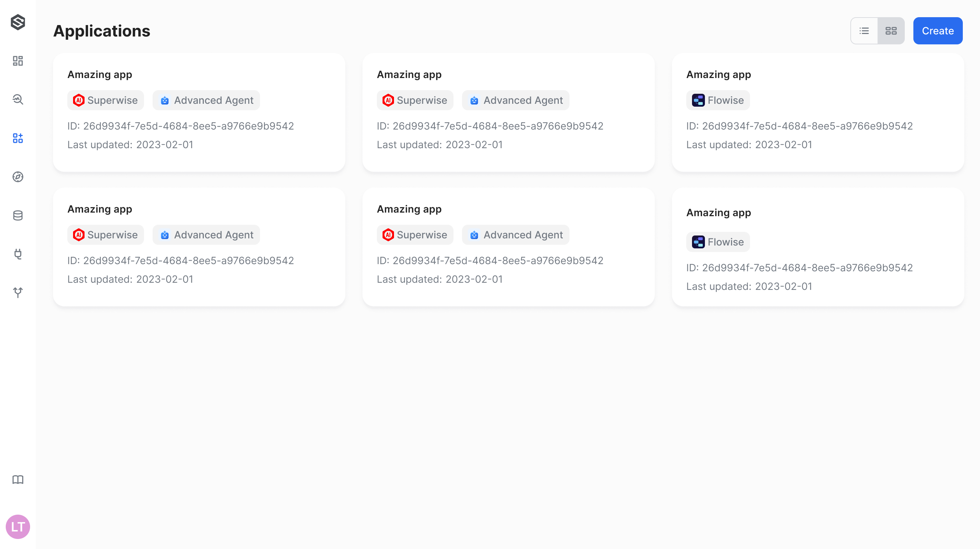Click the robot icon in bottom-middle card

point(474,235)
